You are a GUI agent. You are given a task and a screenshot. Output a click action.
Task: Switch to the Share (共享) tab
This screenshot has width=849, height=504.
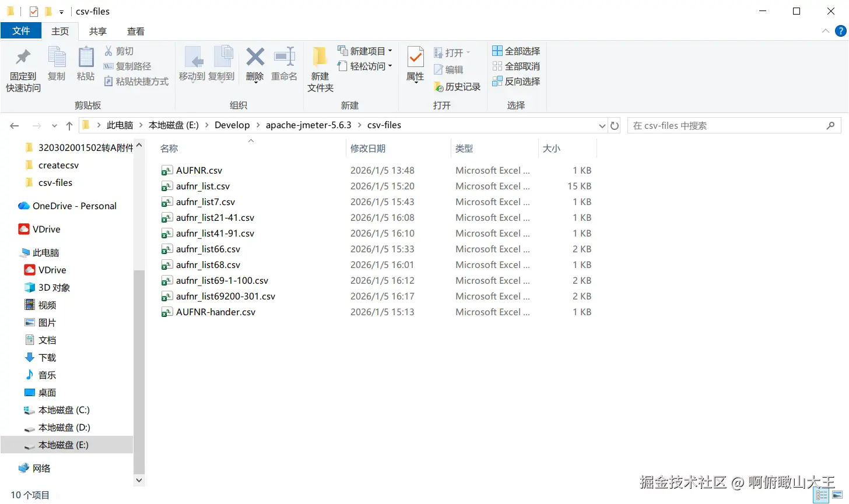98,31
